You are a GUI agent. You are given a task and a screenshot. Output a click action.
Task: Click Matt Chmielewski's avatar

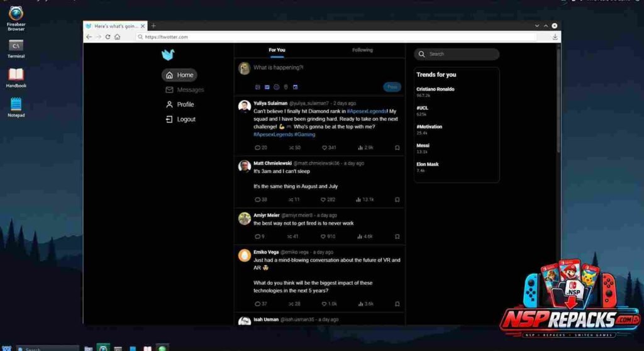pyautogui.click(x=245, y=166)
